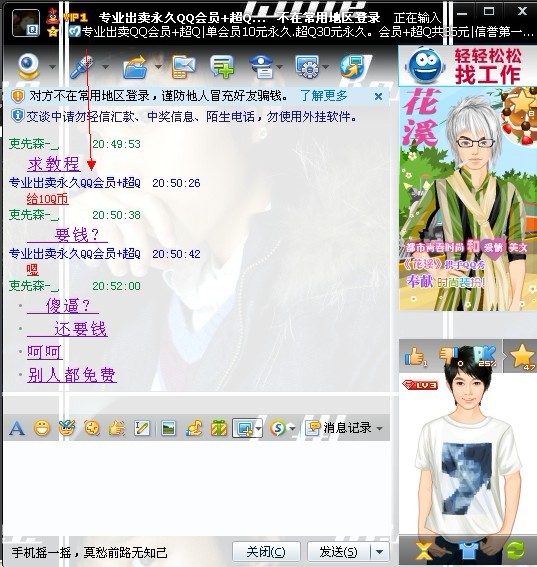Click the star level icon under VIP badge

pyautogui.click(x=53, y=32)
